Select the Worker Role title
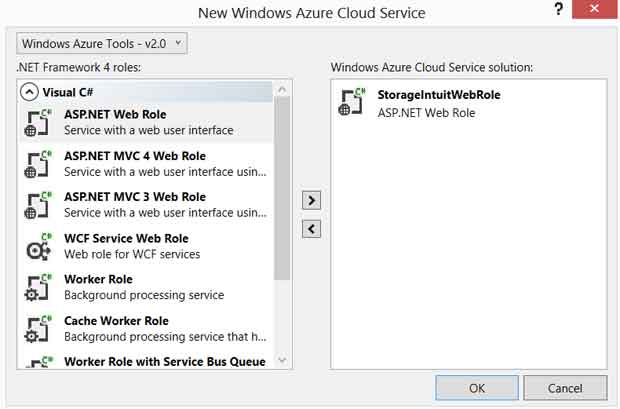Screen dimensions: 620x409 98,279
